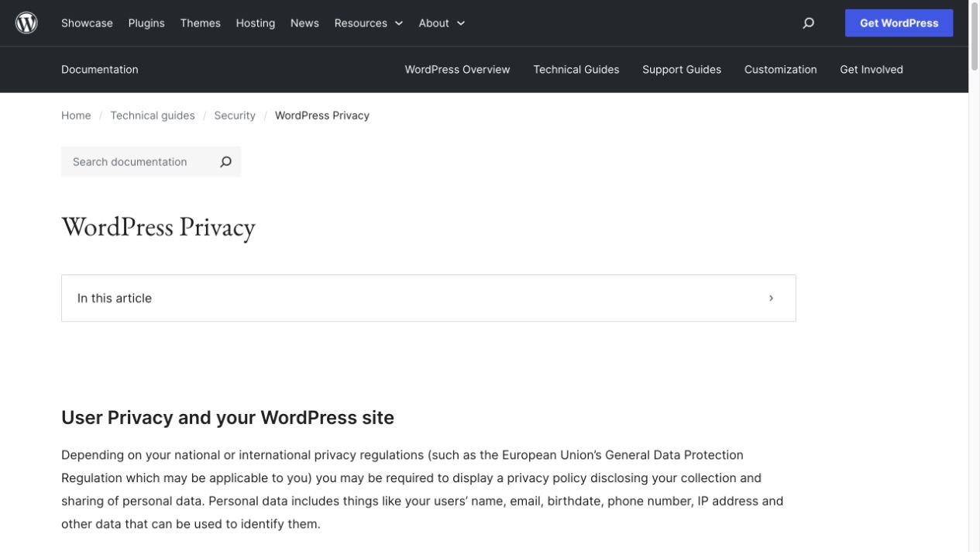980x552 pixels.
Task: Open the News menu item
Action: click(x=304, y=23)
